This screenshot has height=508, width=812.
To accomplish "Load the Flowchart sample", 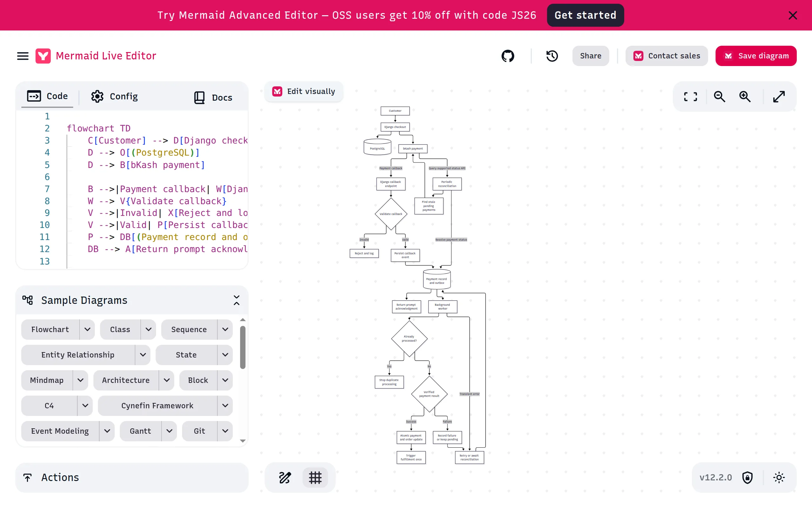I will tap(50, 329).
